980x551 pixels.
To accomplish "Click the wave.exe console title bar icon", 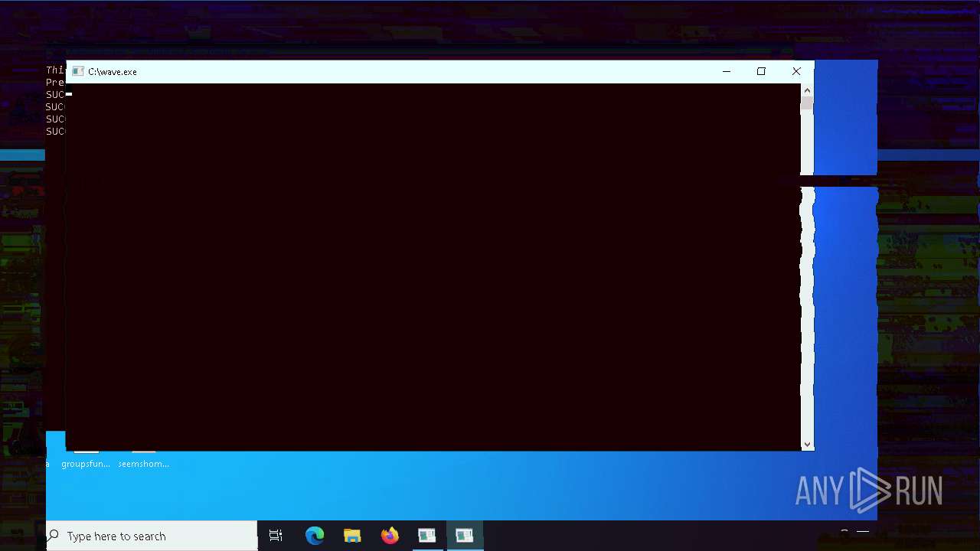I will [77, 71].
